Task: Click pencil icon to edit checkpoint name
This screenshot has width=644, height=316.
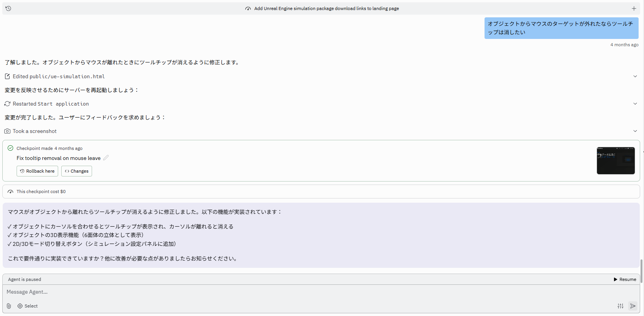Action: [106, 158]
